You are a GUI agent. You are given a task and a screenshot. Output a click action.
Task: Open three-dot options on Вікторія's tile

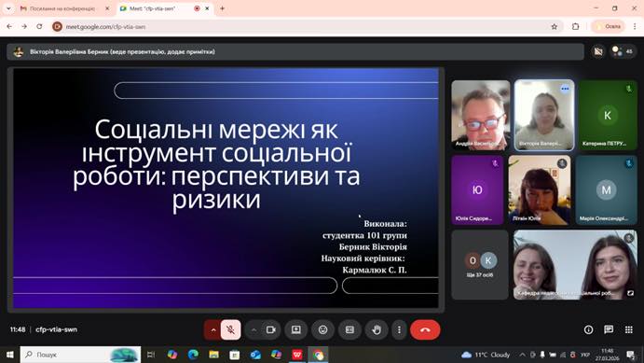(x=565, y=89)
